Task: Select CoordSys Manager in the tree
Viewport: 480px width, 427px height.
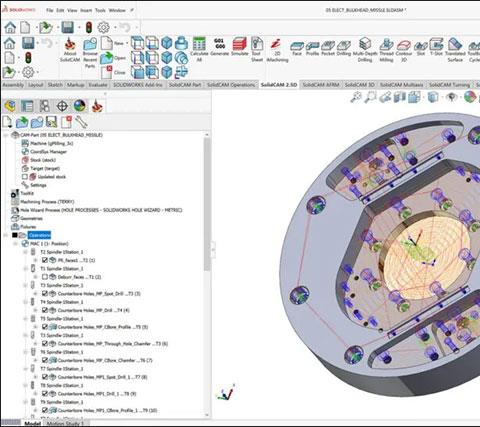Action: coord(48,152)
